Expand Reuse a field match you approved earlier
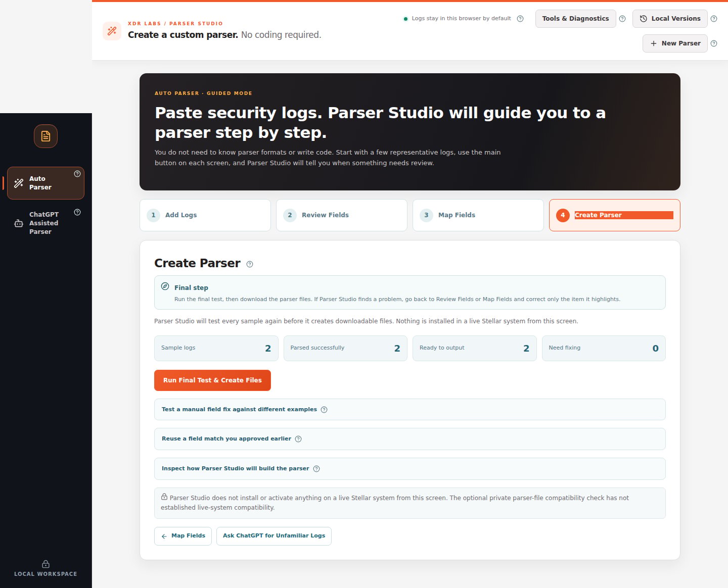Screen dimensions: 728x588 tap(409, 439)
